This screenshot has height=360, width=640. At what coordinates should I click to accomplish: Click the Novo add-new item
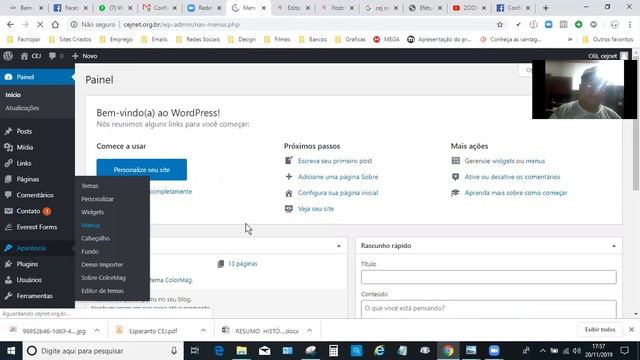click(85, 56)
